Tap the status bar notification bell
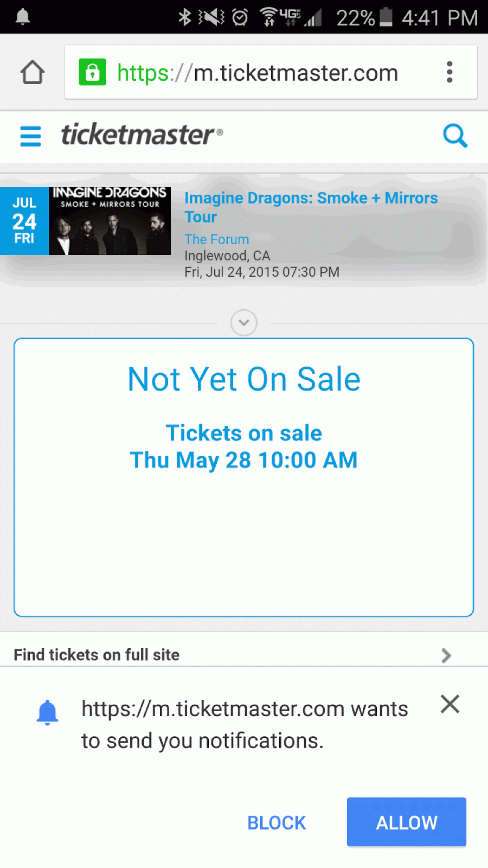Viewport: 488px width, 868px height. pyautogui.click(x=23, y=17)
